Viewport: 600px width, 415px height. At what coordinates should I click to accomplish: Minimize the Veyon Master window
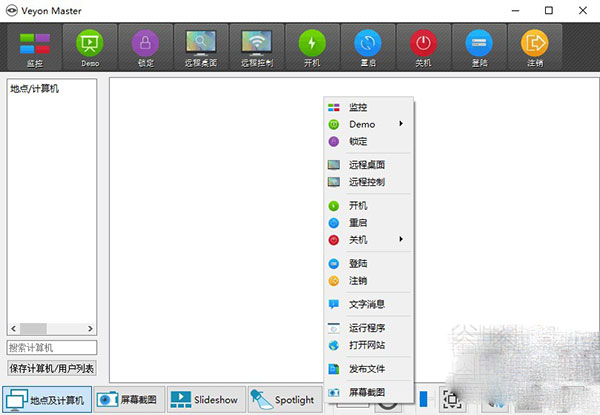coord(515,11)
